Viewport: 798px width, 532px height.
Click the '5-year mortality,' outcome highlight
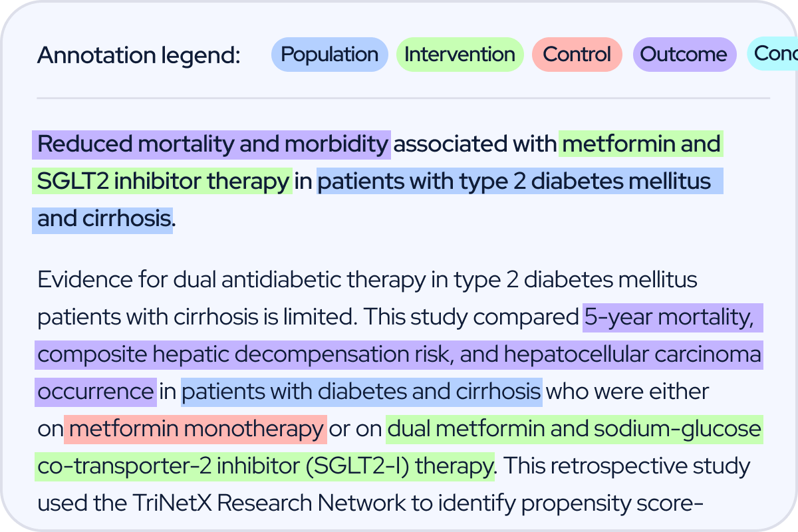point(673,319)
